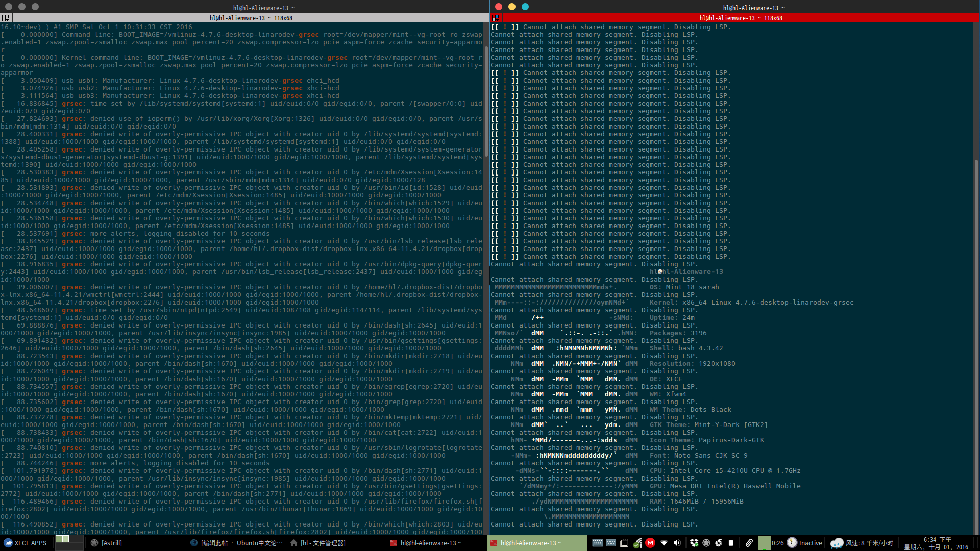Click the 16.836845 grsec time set log line
Viewport: 980px width, 551px height.
[241, 107]
